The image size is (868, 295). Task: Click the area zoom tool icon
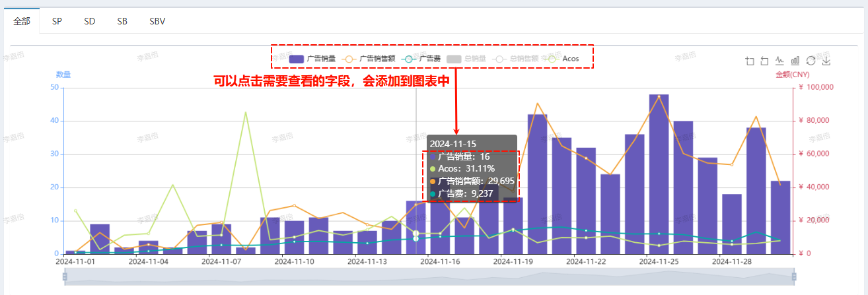[x=750, y=61]
